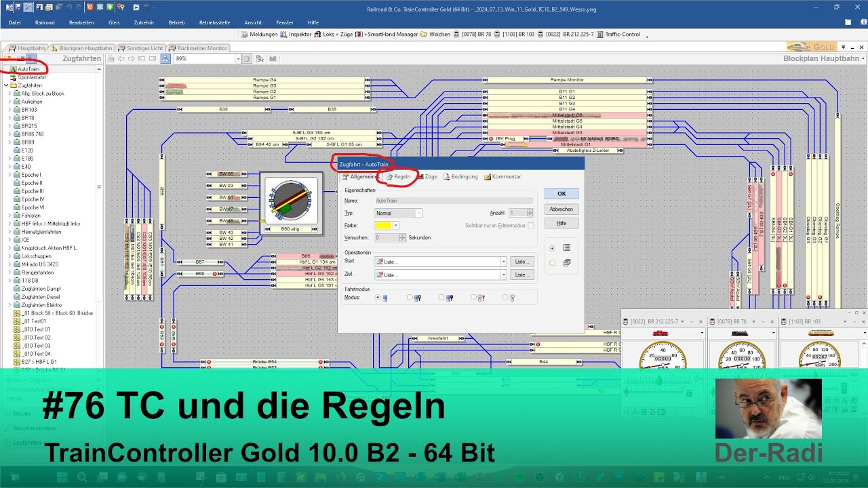Switch to the Sonstiges Licht tab
Viewport: 868px width, 488px height.
140,48
